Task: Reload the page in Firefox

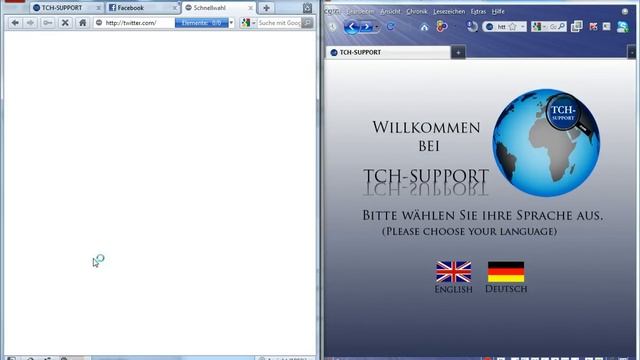Action: (391, 27)
